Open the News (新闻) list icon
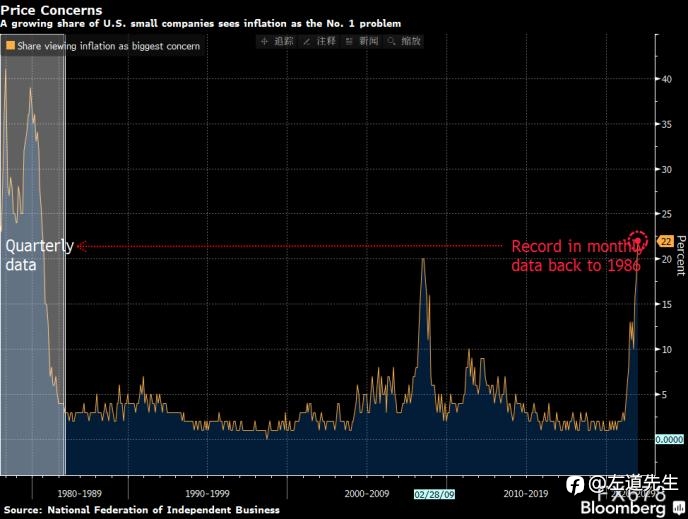This screenshot has height=519, width=688. [349, 41]
